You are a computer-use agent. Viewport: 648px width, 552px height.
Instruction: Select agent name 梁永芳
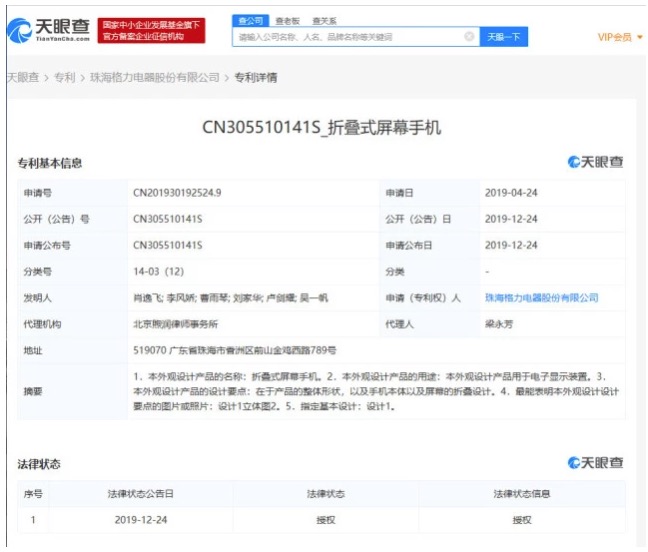(x=499, y=324)
